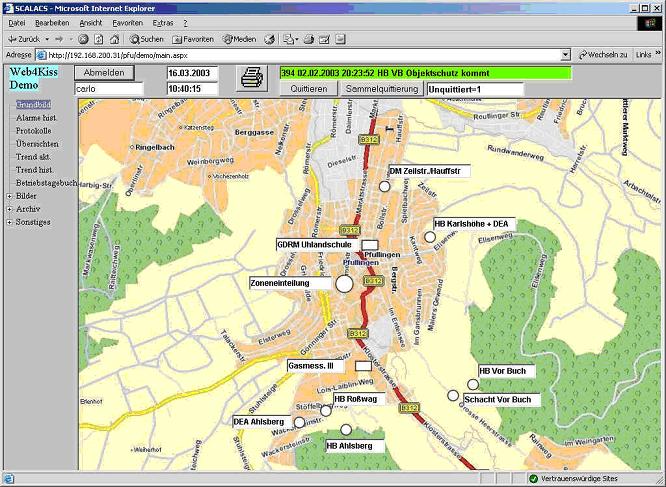Image resolution: width=666 pixels, height=487 pixels.
Task: Click the username field showing carlo
Action: (x=109, y=89)
